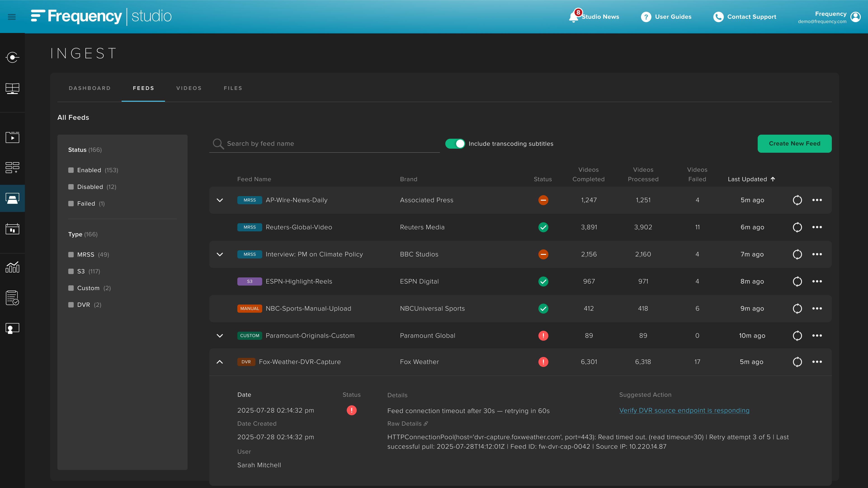Check the Disabled status filter
This screenshot has width=868, height=488.
(x=71, y=187)
